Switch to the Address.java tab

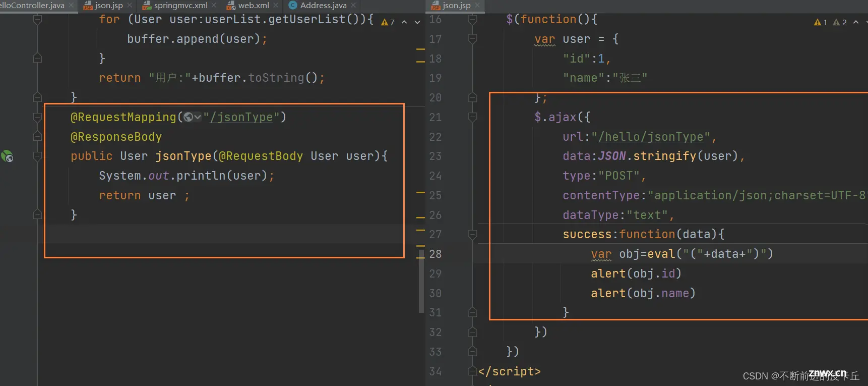[x=323, y=6]
